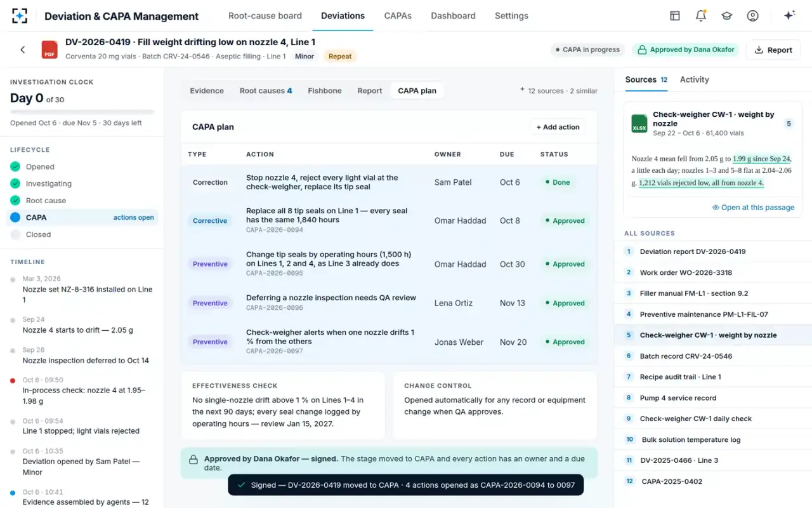Click the lock icon in Approved by Dana Okafor badge
812x508 pixels.
click(x=642, y=50)
